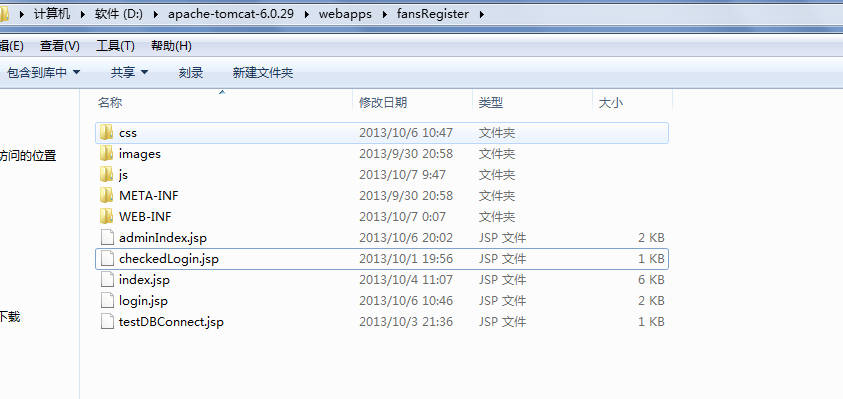The image size is (843, 399).
Task: Select the WEB-INF folder icon
Action: [x=106, y=216]
